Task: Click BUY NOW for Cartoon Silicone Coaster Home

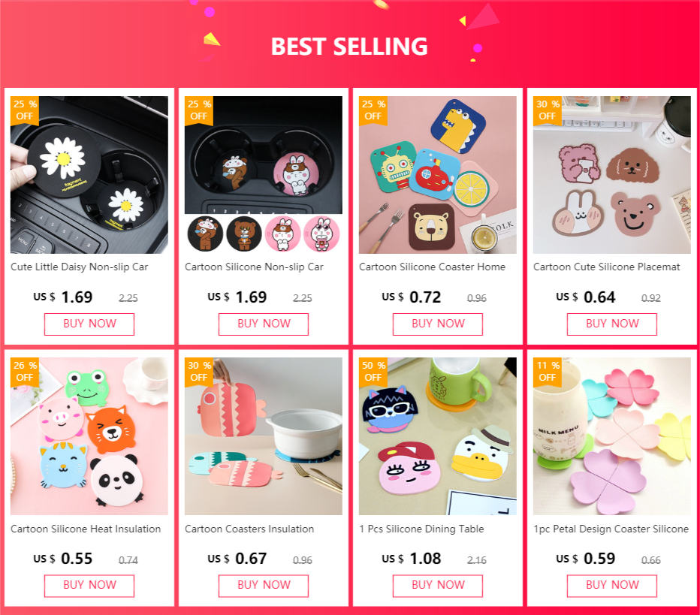Action: click(437, 324)
